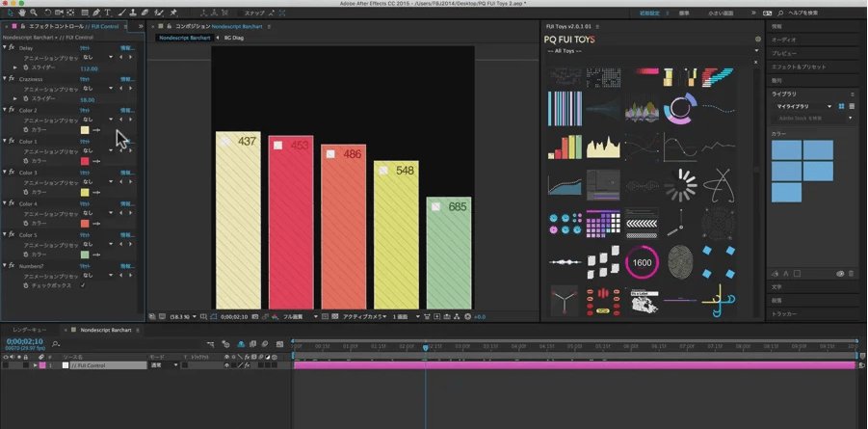Toggle the Motion Blur icon in timeline header
The width and height of the screenshot is (868, 429).
265,344
